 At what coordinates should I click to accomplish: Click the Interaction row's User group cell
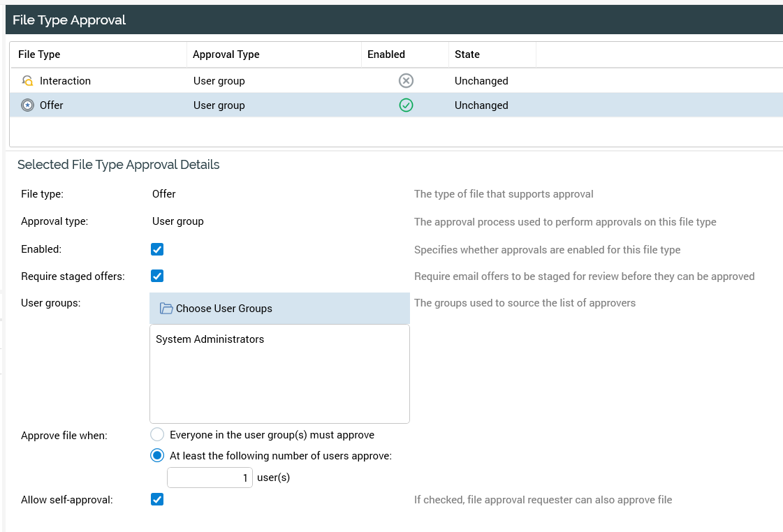[x=219, y=81]
